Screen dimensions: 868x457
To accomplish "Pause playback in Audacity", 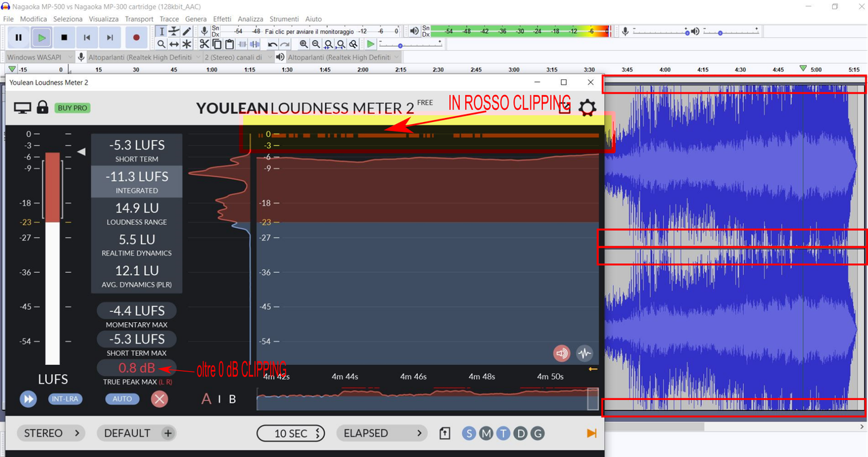I will 18,38.
